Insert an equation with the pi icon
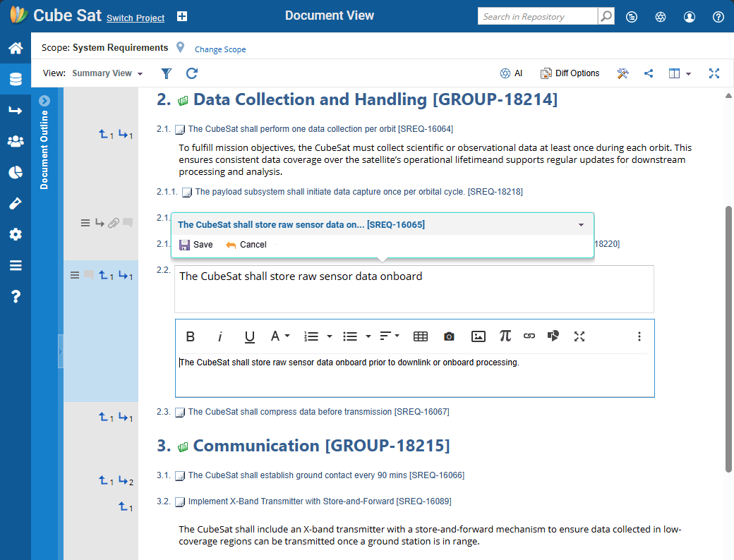Viewport: 734px width, 560px height. click(505, 336)
